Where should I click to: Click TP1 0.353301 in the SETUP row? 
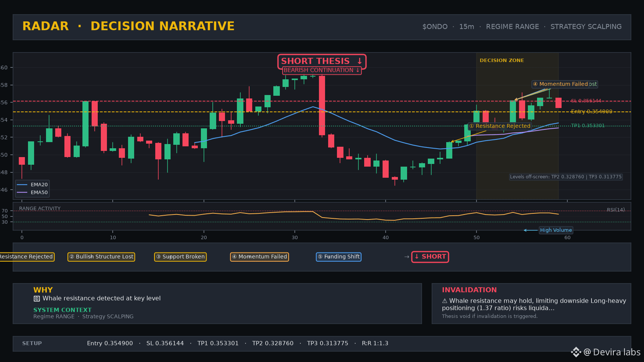pyautogui.click(x=218, y=344)
